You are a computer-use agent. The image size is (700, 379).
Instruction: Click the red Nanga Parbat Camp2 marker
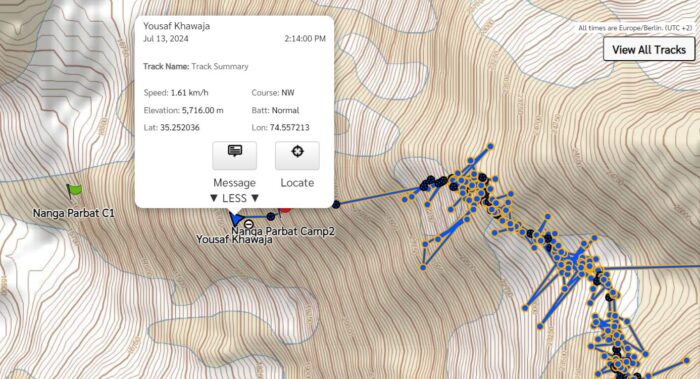(x=285, y=209)
